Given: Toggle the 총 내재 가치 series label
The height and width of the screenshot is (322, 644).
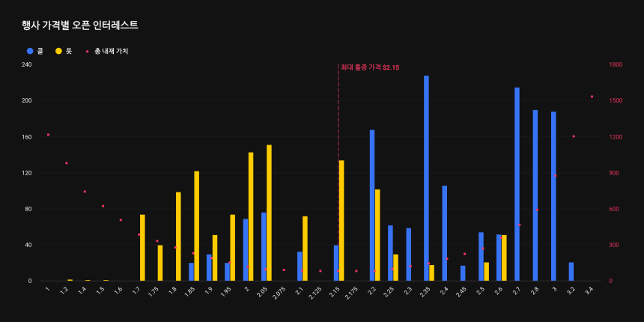Looking at the screenshot, I should (111, 51).
